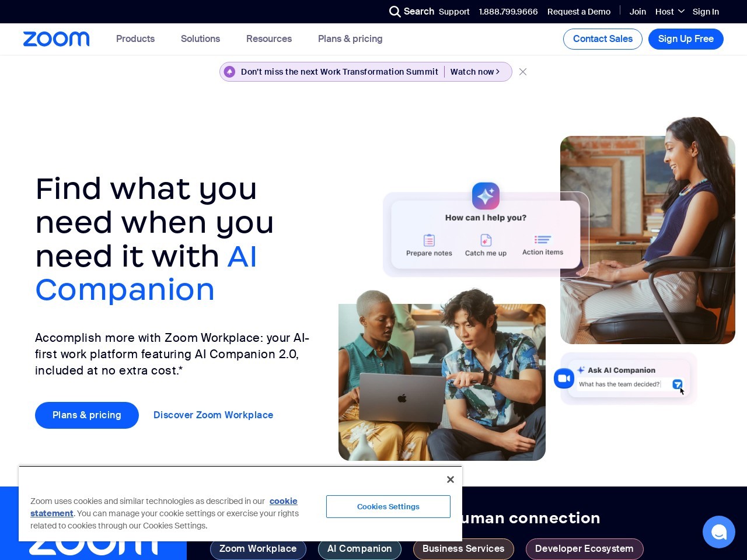747x560 pixels.
Task: Select the Prepare notes icon
Action: pos(429,240)
